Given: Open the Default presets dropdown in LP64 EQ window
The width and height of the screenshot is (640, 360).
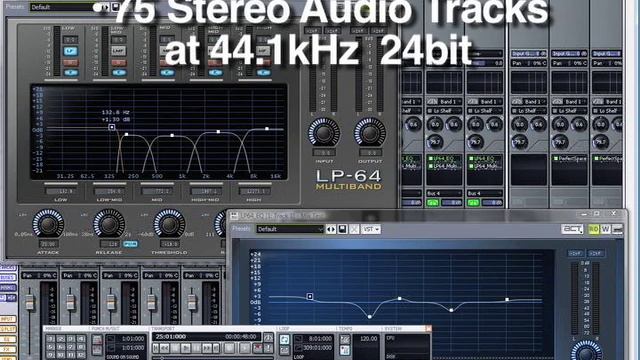Looking at the screenshot, I should pos(290,229).
